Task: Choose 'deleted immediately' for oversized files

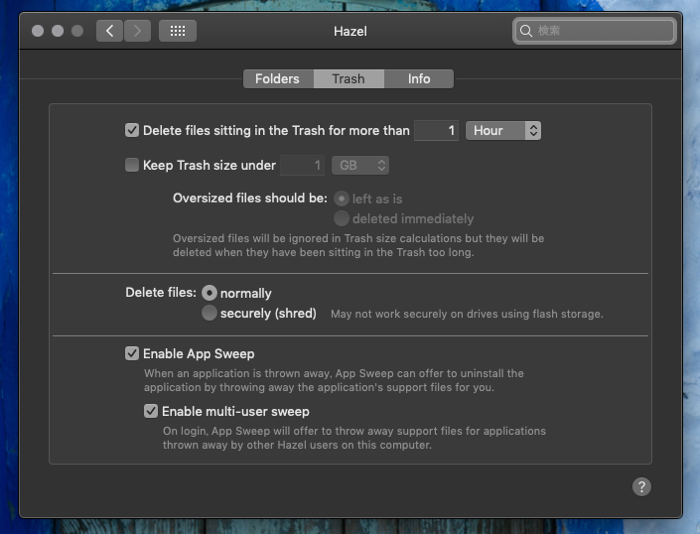Action: (342, 218)
